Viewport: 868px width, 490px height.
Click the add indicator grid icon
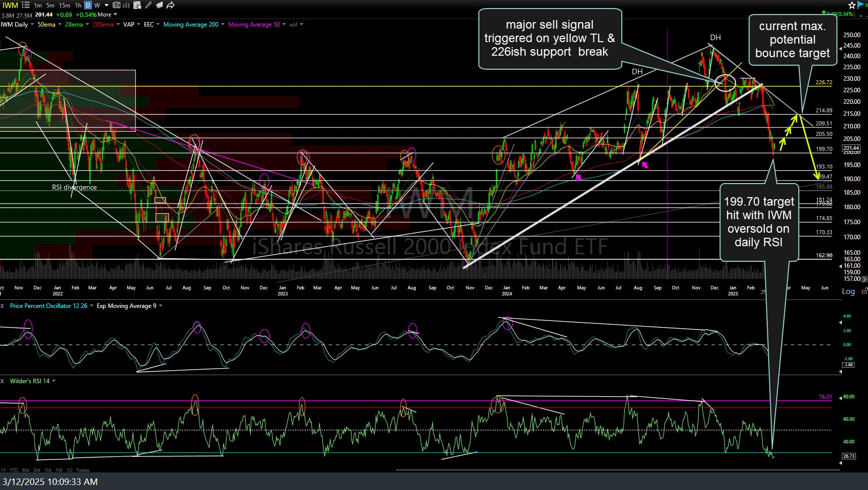(x=136, y=5)
